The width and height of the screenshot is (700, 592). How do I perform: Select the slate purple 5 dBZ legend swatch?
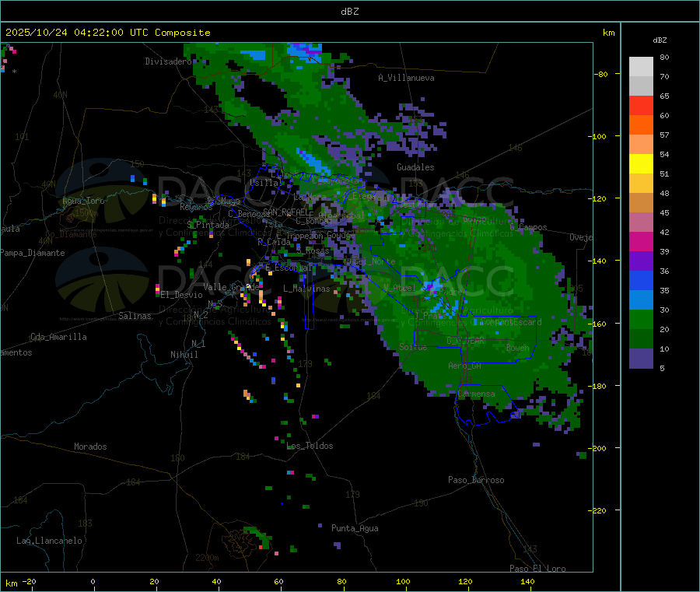point(641,358)
